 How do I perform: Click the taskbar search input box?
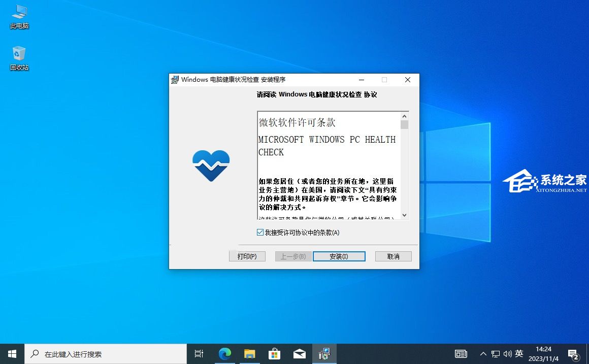click(106, 354)
